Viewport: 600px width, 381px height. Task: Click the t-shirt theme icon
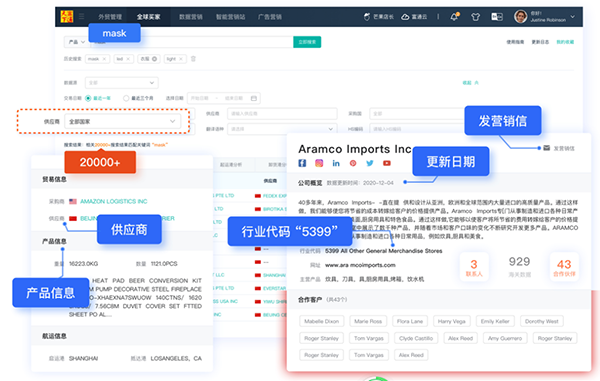475,17
